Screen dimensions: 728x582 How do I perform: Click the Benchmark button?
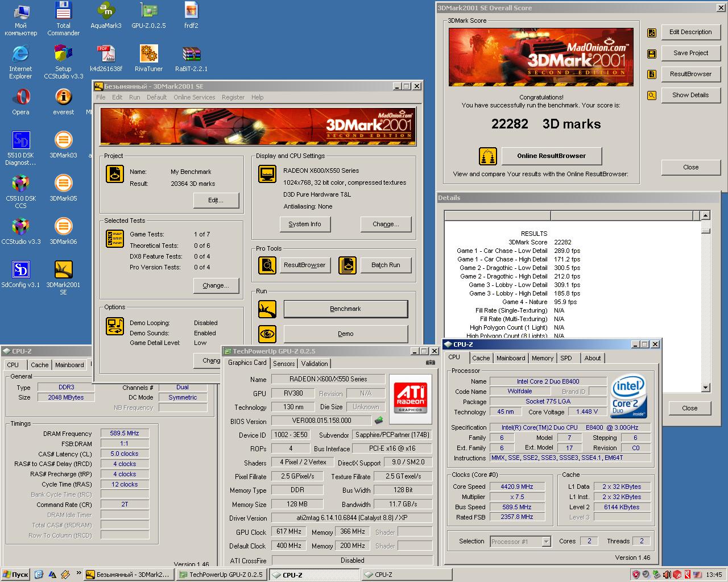[x=345, y=309]
